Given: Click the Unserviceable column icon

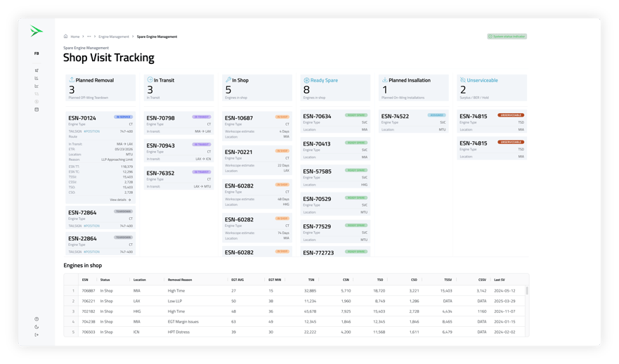Looking at the screenshot, I should [x=463, y=79].
